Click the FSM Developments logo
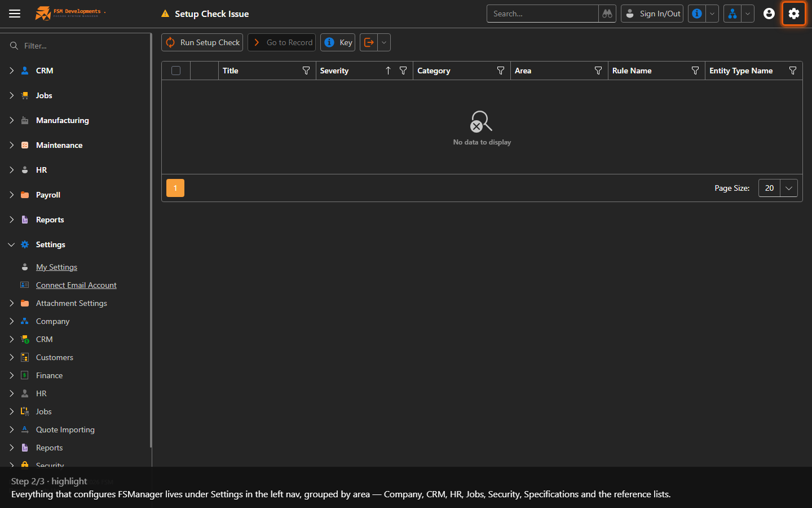The image size is (812, 508). coord(70,13)
